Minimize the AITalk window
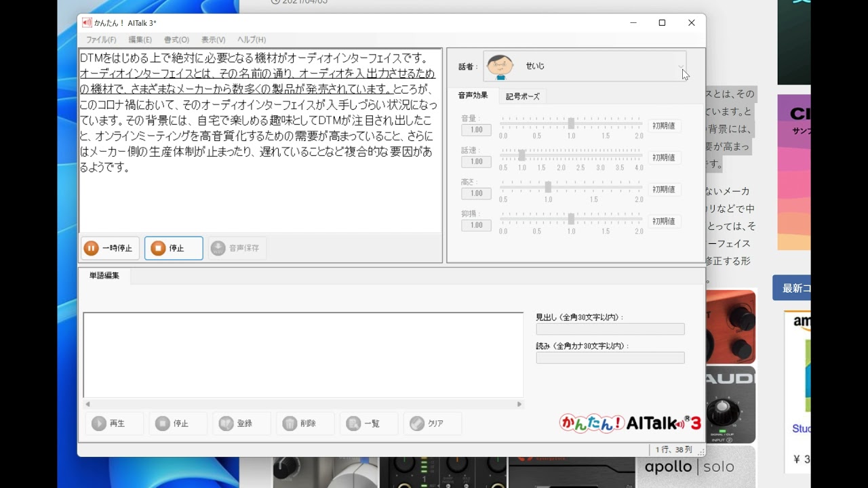This screenshot has width=868, height=488. pyautogui.click(x=633, y=23)
